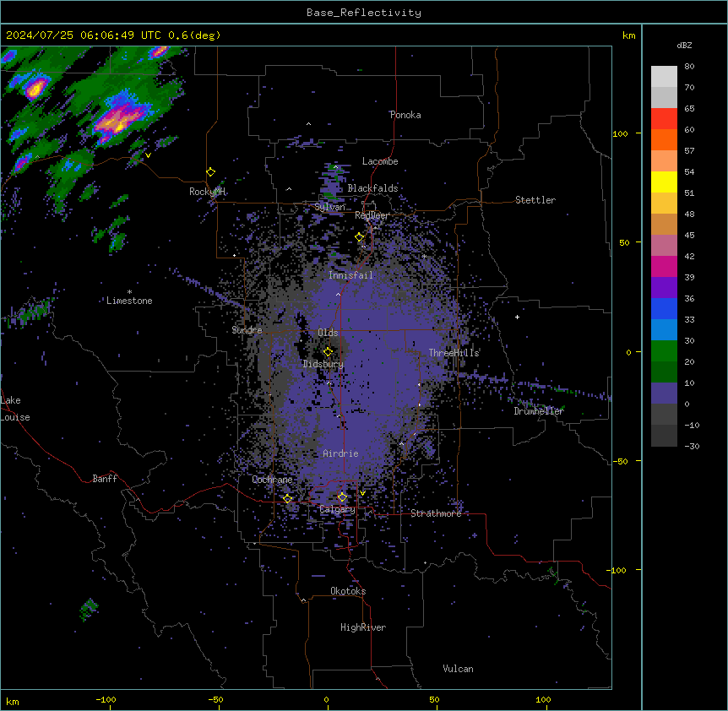Screen dimensions: 728x711
Task: Click the white plus marker north of Drumheller
Action: [x=517, y=317]
